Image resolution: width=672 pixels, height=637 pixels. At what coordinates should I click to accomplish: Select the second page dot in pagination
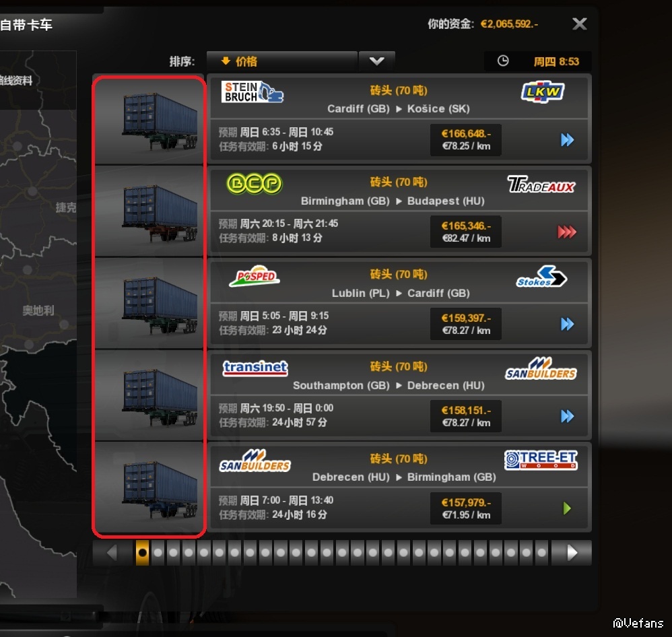coord(158,553)
